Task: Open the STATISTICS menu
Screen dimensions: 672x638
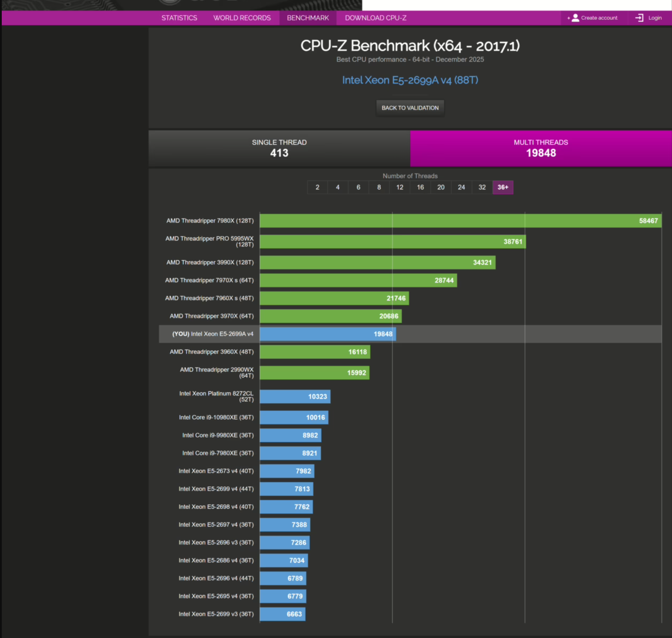Action: tap(179, 18)
